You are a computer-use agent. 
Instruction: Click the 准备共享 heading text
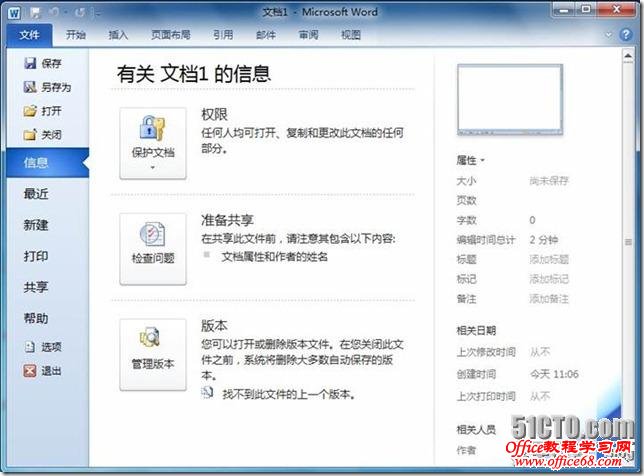pos(227,220)
